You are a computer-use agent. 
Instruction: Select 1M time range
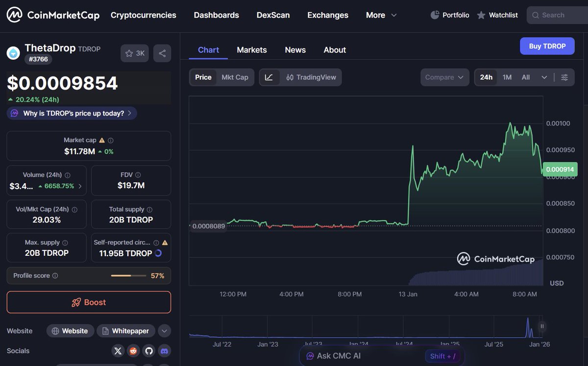(x=507, y=77)
